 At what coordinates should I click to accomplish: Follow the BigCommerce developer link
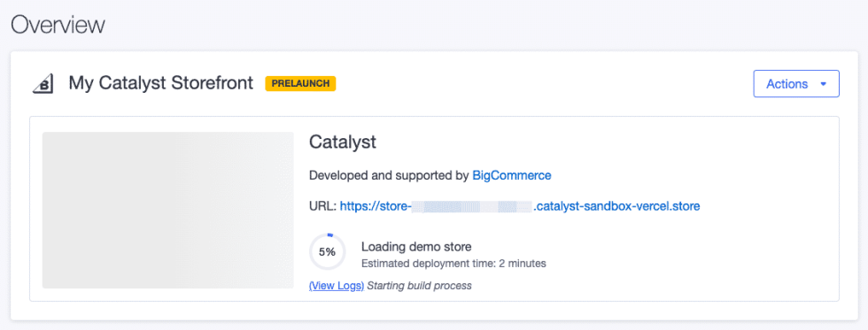coord(512,176)
